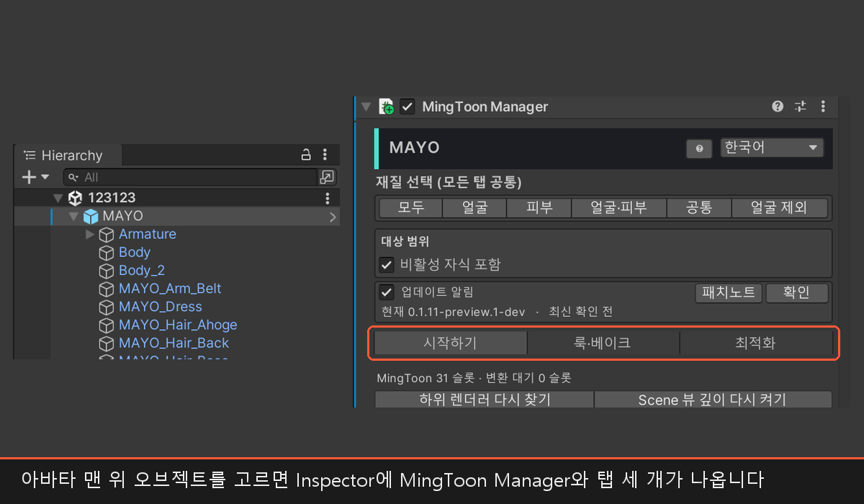
Task: Select MAYO_Hair_Ahoge in the Hierarchy
Action: 178,325
